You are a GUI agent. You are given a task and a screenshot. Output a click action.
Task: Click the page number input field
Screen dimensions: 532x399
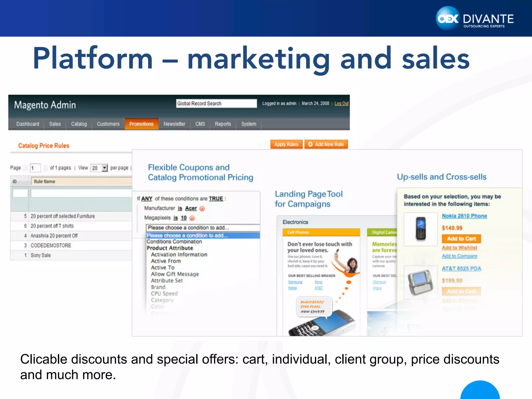(35, 168)
